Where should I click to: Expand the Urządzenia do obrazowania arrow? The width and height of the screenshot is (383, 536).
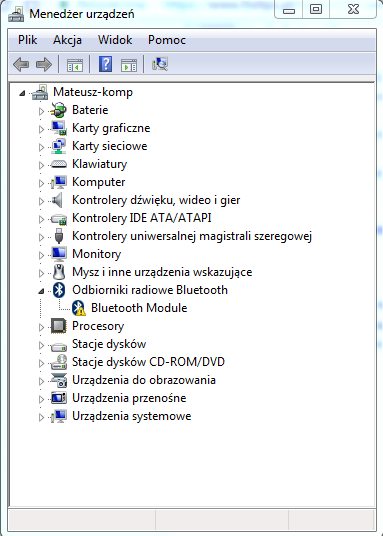pyautogui.click(x=41, y=381)
